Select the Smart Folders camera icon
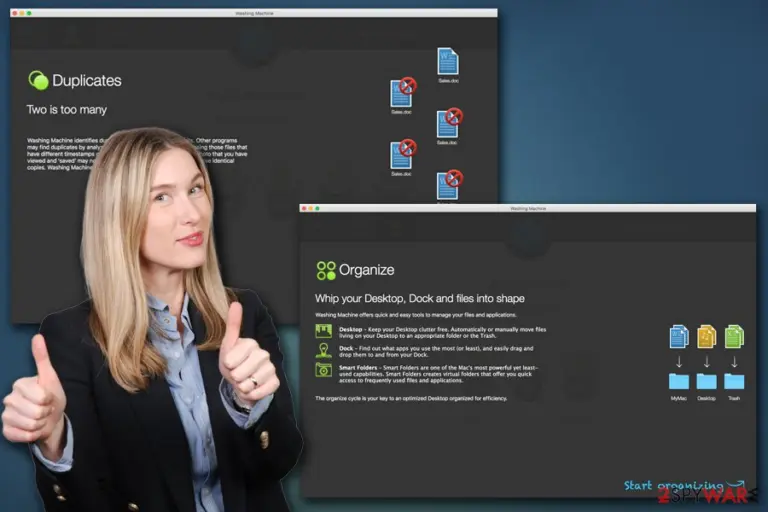 [x=323, y=369]
